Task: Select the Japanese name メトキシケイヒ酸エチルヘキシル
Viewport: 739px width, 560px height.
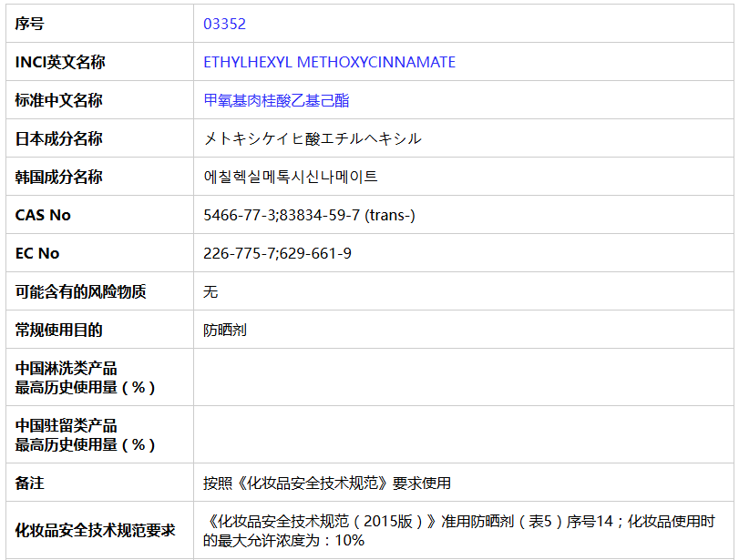Action: tap(313, 138)
